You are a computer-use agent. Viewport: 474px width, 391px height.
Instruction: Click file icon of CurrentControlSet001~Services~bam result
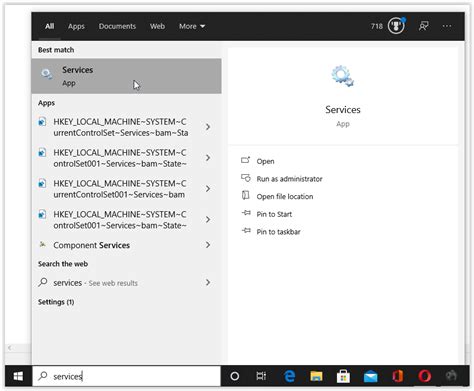pos(42,183)
